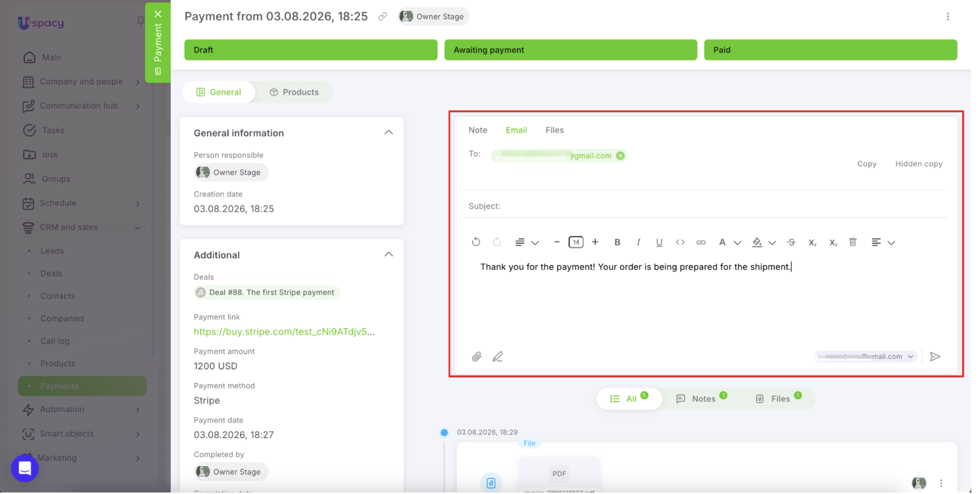Image resolution: width=980 pixels, height=494 pixels.
Task: Click the font size 14 field
Action: tap(576, 242)
